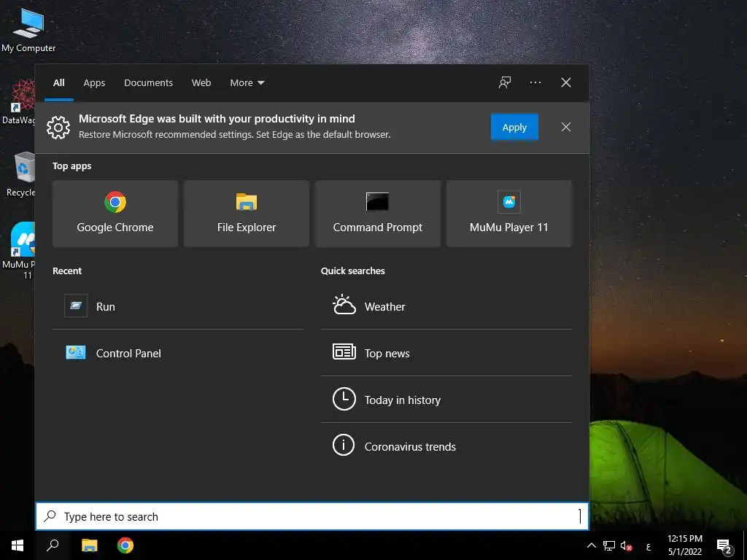This screenshot has height=560, width=747.
Task: Click the gear icon in Edge banner
Action: click(x=58, y=127)
